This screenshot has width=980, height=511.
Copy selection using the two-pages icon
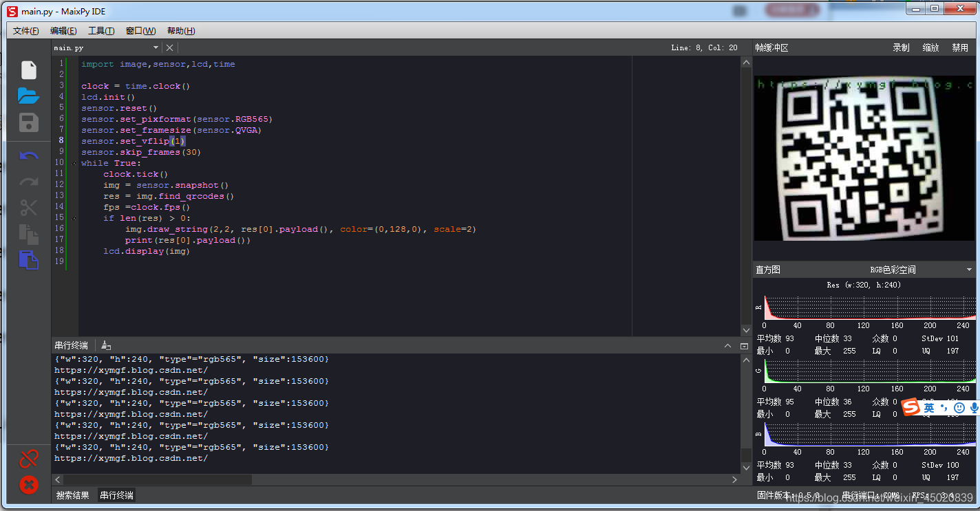click(x=29, y=234)
